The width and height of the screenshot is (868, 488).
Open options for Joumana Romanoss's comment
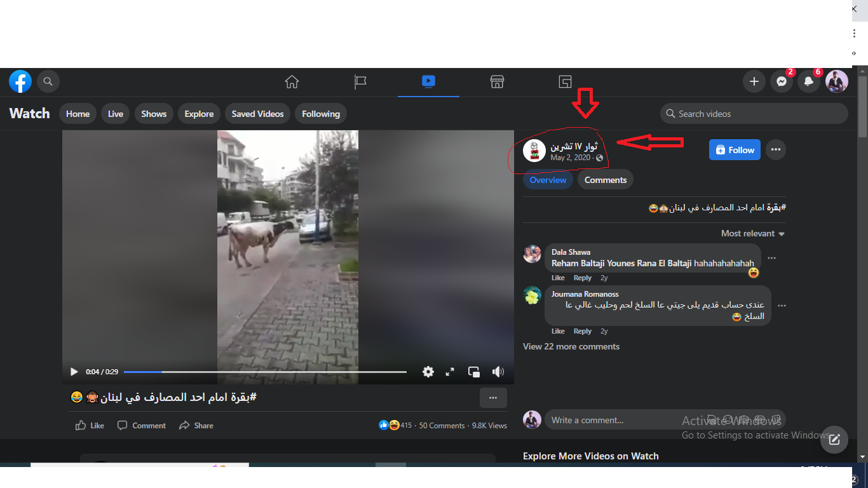coord(782,306)
